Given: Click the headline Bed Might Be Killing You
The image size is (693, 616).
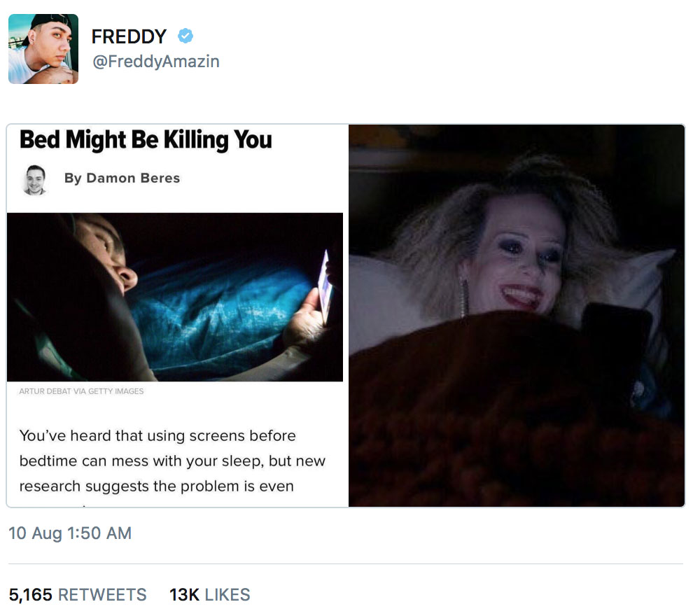Looking at the screenshot, I should (x=146, y=139).
